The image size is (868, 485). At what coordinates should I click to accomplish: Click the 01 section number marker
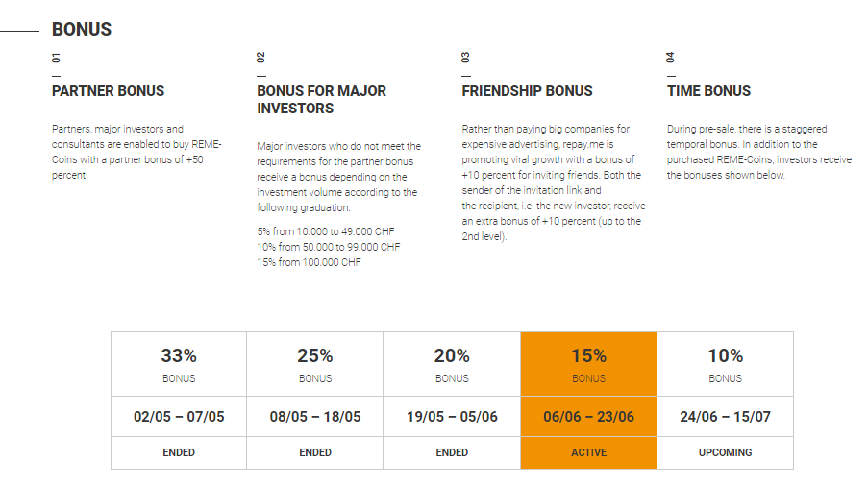[56, 58]
